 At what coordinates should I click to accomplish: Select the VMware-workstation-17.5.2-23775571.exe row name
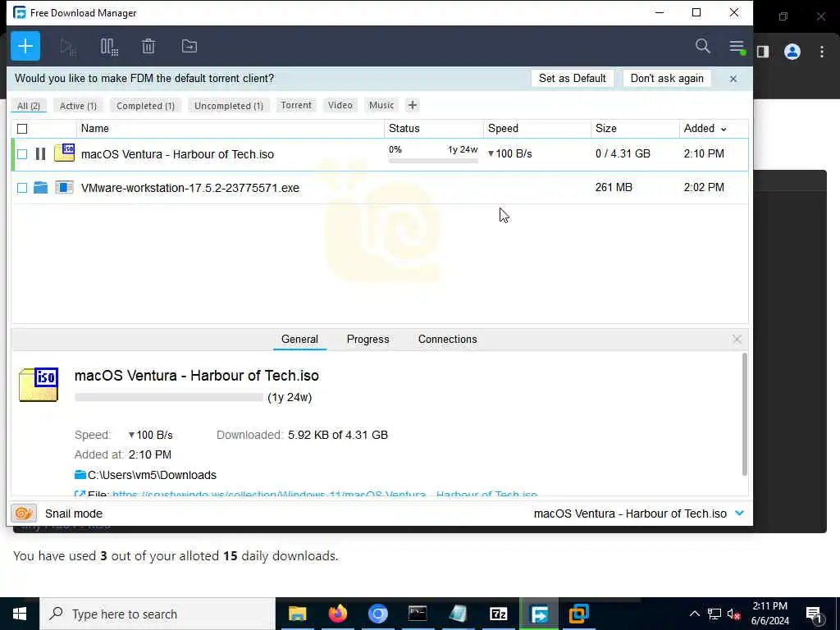point(190,188)
